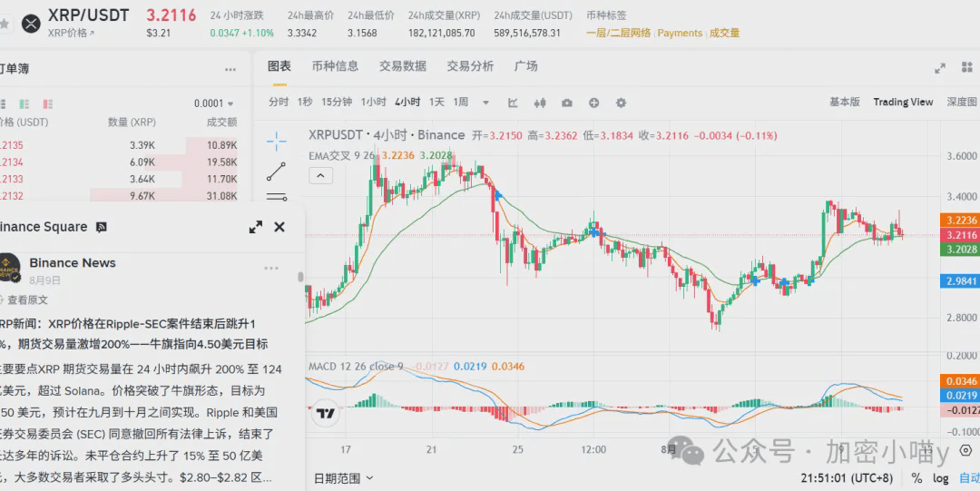Image resolution: width=980 pixels, height=491 pixels.
Task: Show buy orders only in order book
Action: tap(24, 103)
